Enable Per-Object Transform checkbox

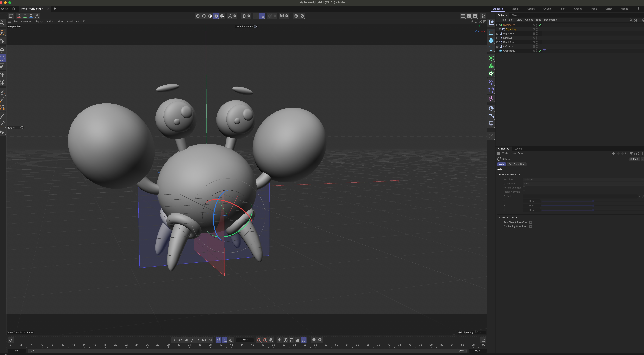531,222
